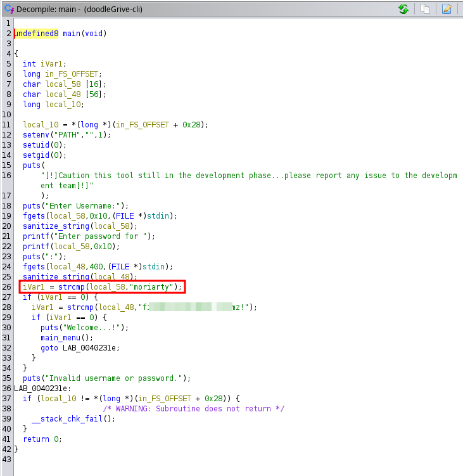Image resolution: width=463 pixels, height=476 pixels.
Task: Click the "moriarty" string literal
Action: coord(151,287)
